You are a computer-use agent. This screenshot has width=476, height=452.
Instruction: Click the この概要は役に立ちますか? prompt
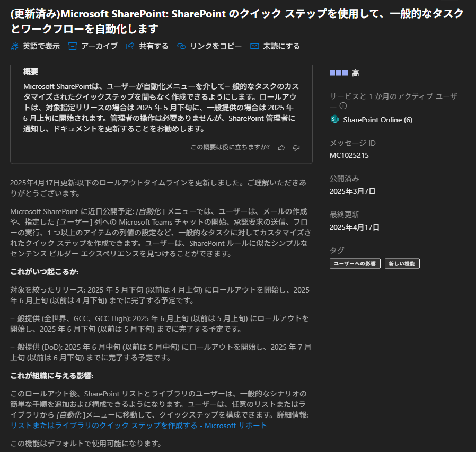point(230,147)
